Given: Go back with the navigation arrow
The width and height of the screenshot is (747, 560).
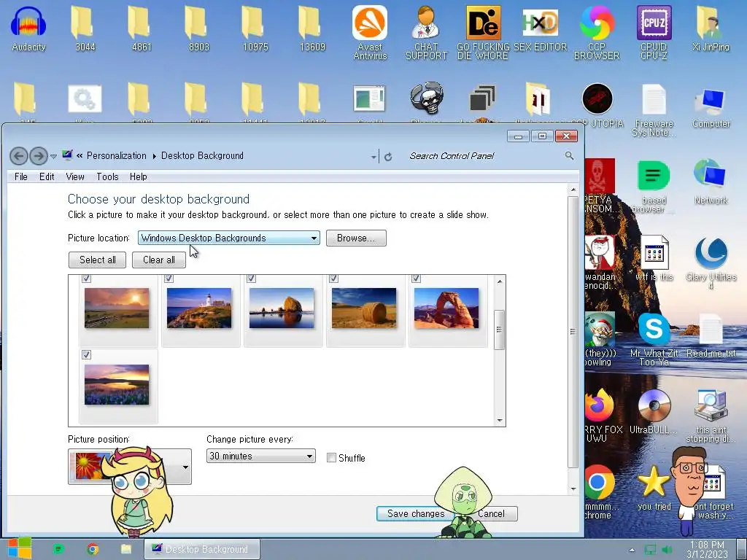Looking at the screenshot, I should coord(18,156).
